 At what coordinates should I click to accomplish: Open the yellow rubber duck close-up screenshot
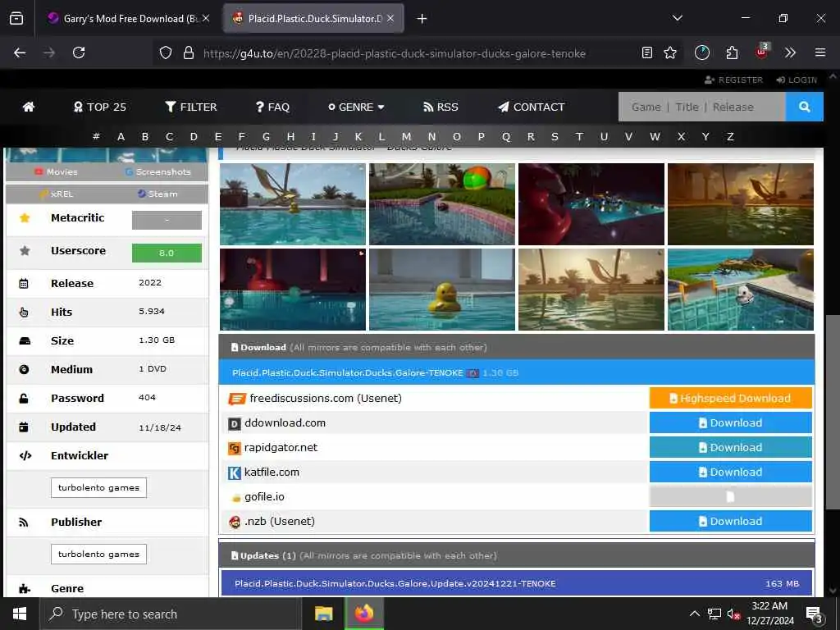[x=442, y=290]
